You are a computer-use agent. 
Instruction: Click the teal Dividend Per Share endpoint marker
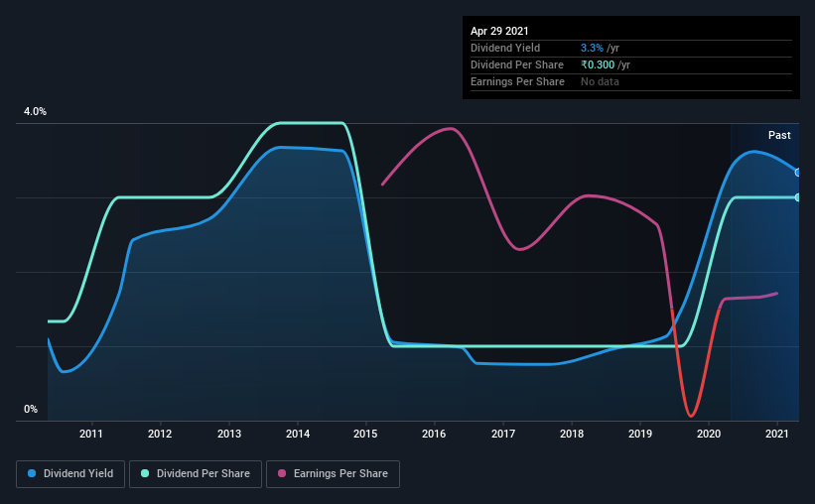(x=798, y=197)
